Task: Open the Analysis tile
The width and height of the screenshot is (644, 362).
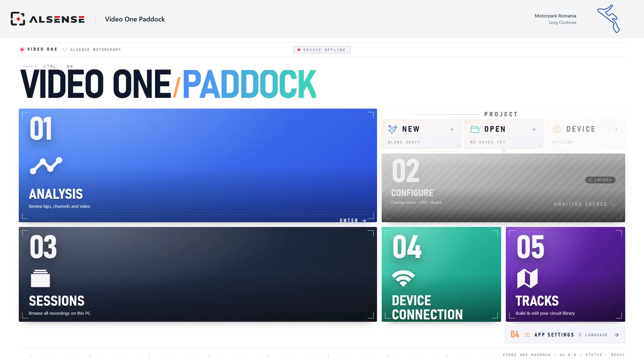Action: (198, 165)
